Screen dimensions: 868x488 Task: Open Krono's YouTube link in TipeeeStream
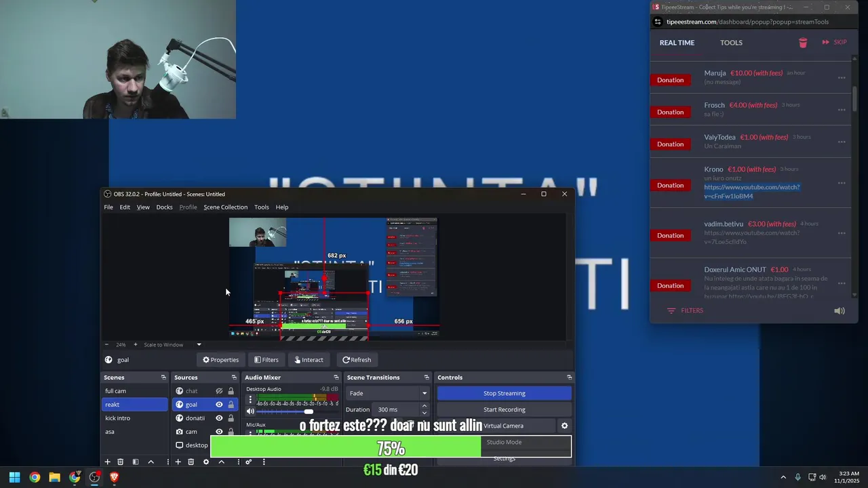751,192
